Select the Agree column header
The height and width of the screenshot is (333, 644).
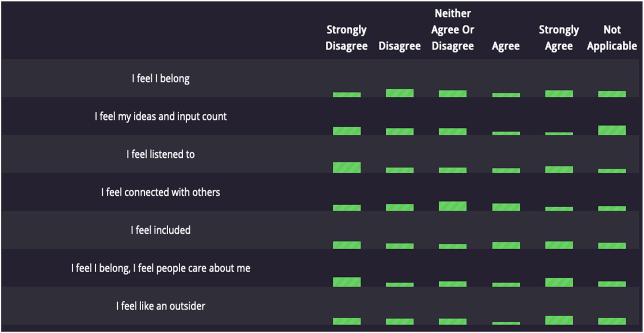tap(506, 46)
